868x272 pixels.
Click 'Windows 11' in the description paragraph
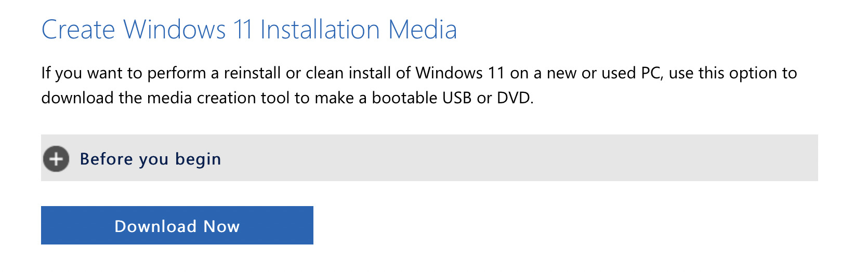pos(460,73)
